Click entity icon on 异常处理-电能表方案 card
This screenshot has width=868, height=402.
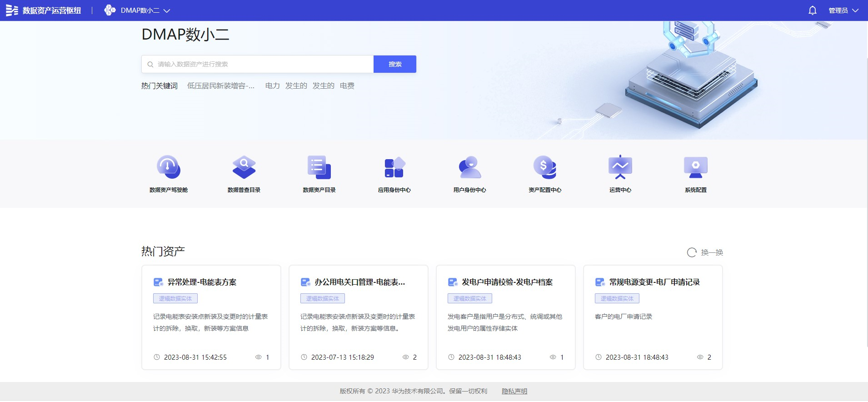[159, 282]
